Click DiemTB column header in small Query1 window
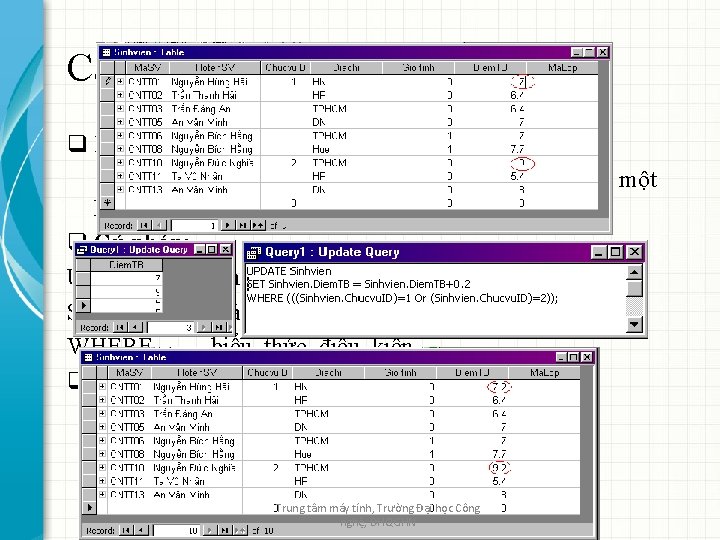 pyautogui.click(x=126, y=265)
